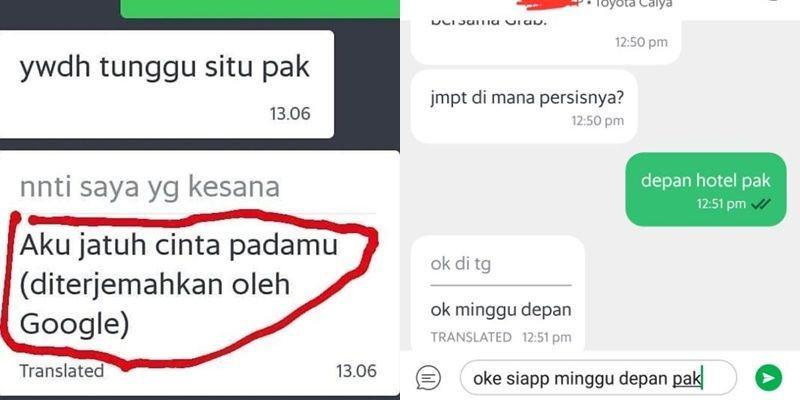This screenshot has width=800, height=400.
Task: Tap original text 'ok di tg'
Action: (x=461, y=264)
